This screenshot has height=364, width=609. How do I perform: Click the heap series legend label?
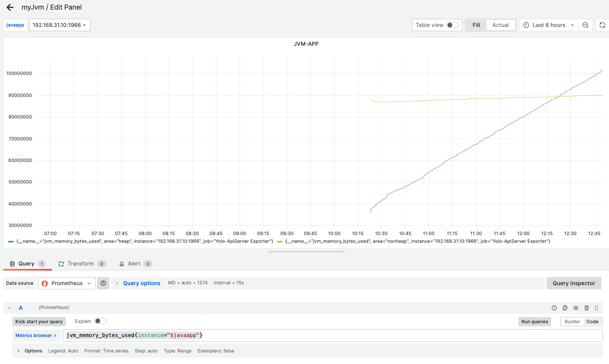(x=144, y=241)
